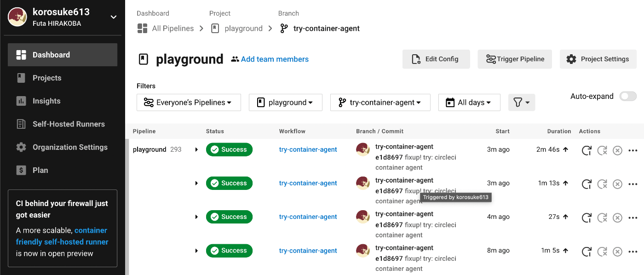
Task: Click the korosuke613 profile avatar in sidebar
Action: click(x=17, y=17)
